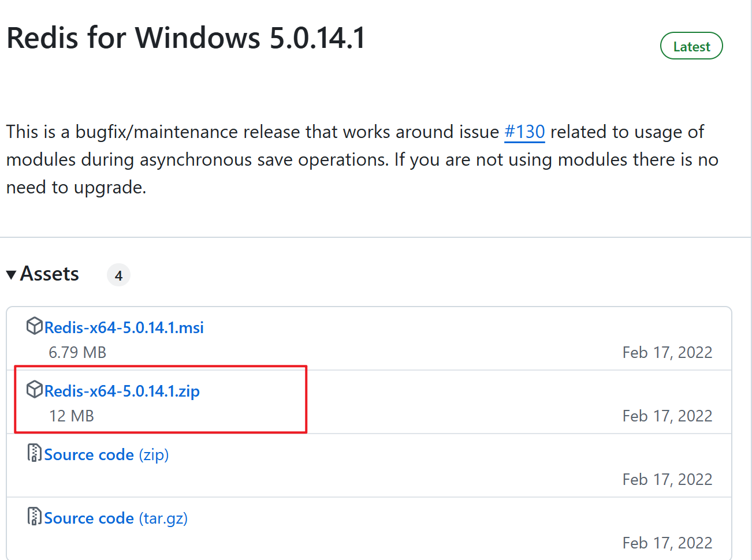The height and width of the screenshot is (560, 752).
Task: Click the archive icon beside Source code (tar.gz)
Action: [x=34, y=517]
